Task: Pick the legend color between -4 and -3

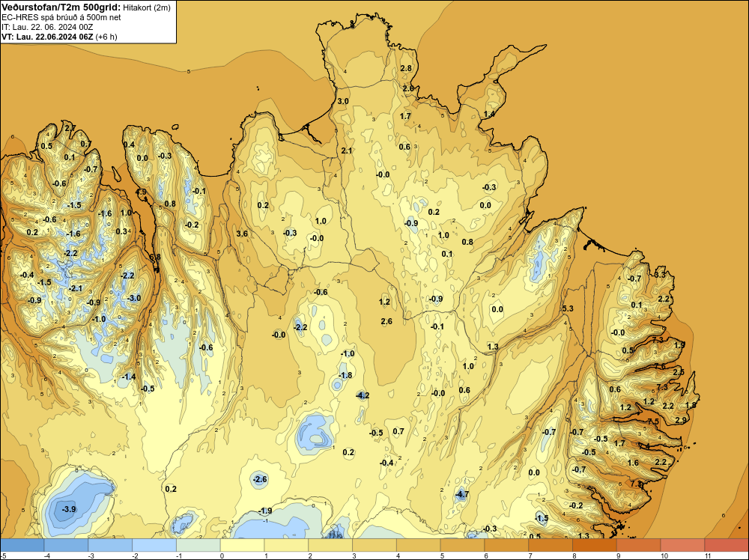Action: 66,545
